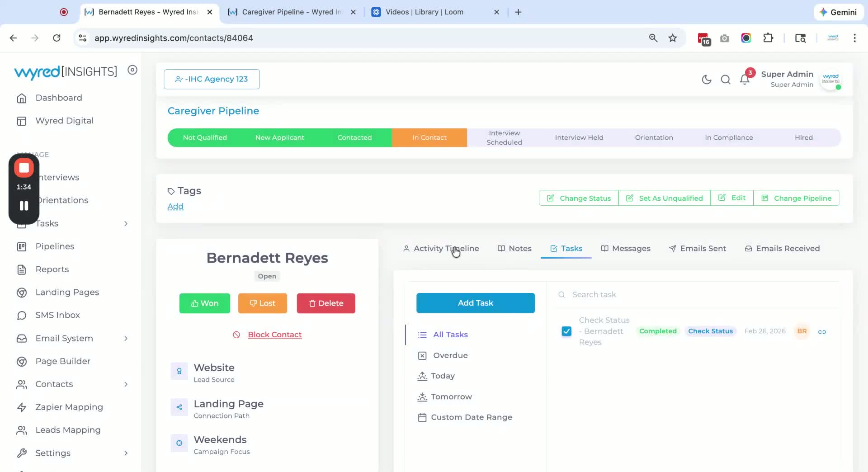
Task: Mark contact as Won
Action: pyautogui.click(x=205, y=304)
